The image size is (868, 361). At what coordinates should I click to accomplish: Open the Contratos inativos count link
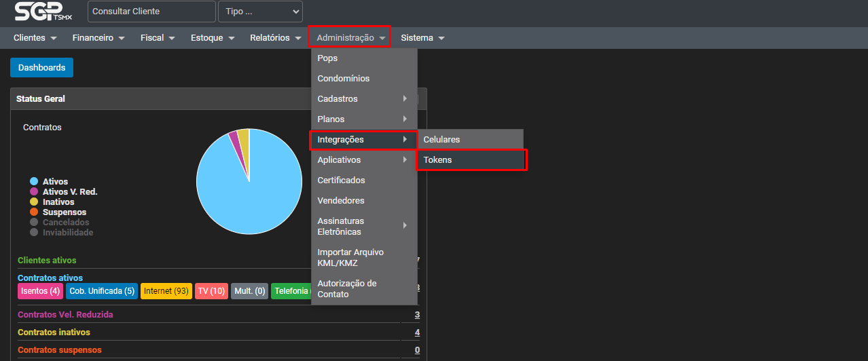click(x=417, y=332)
